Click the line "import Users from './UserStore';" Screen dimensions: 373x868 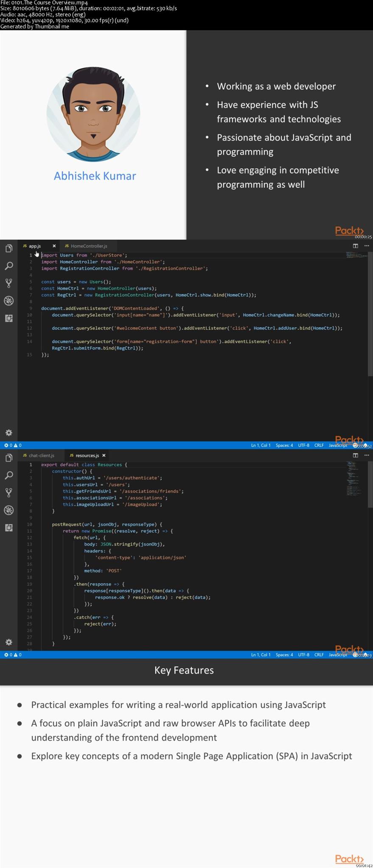coord(84,255)
